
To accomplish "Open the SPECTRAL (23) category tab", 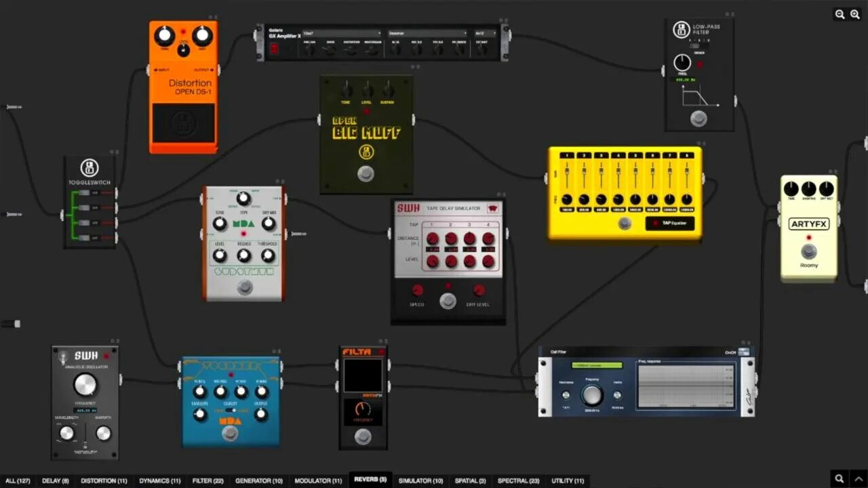I will tap(518, 481).
